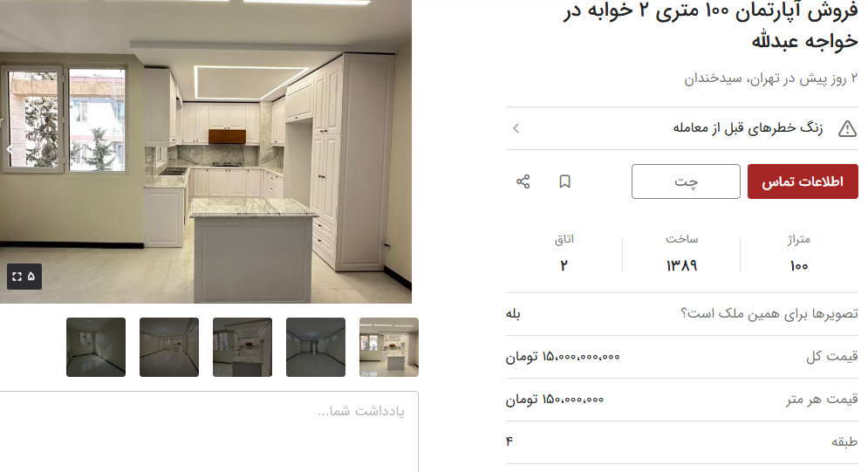Click the share icon
Image resolution: width=868 pixels, height=472 pixels.
tap(523, 181)
